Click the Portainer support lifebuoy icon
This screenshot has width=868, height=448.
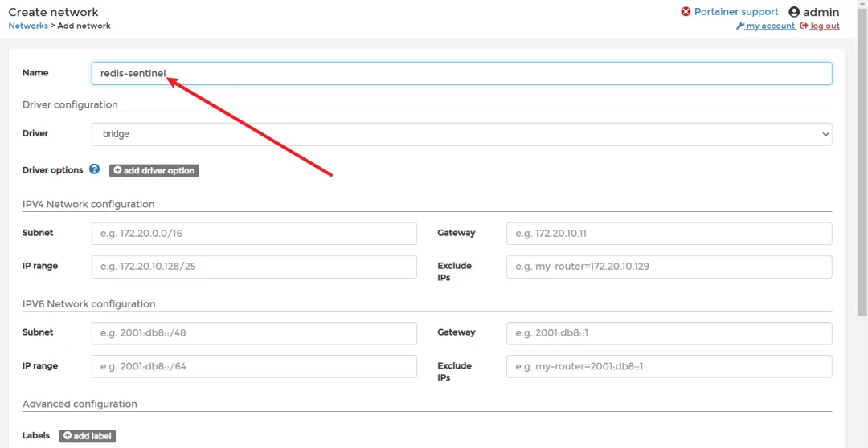click(x=686, y=11)
